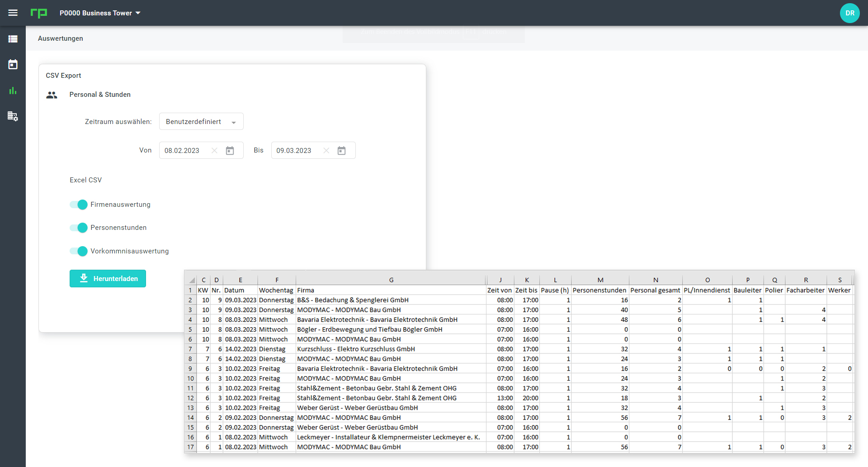Open the list view sidebar icon
This screenshot has height=467, width=868.
[x=13, y=39]
